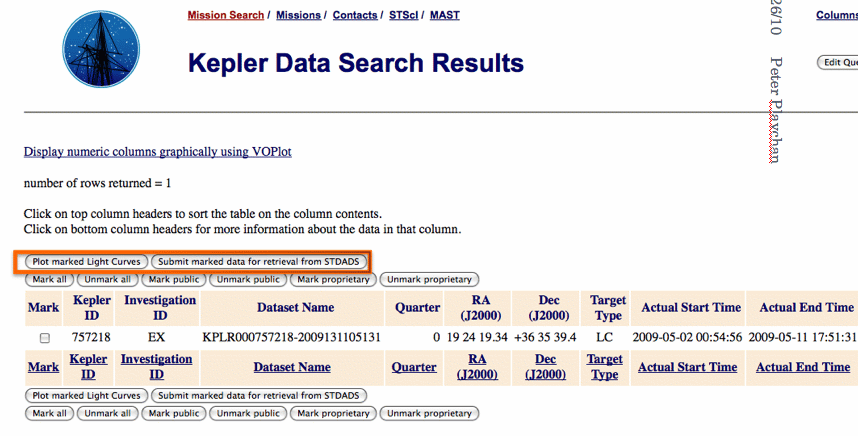Click highlighted Submit marked data for retrieval button

coord(259,261)
